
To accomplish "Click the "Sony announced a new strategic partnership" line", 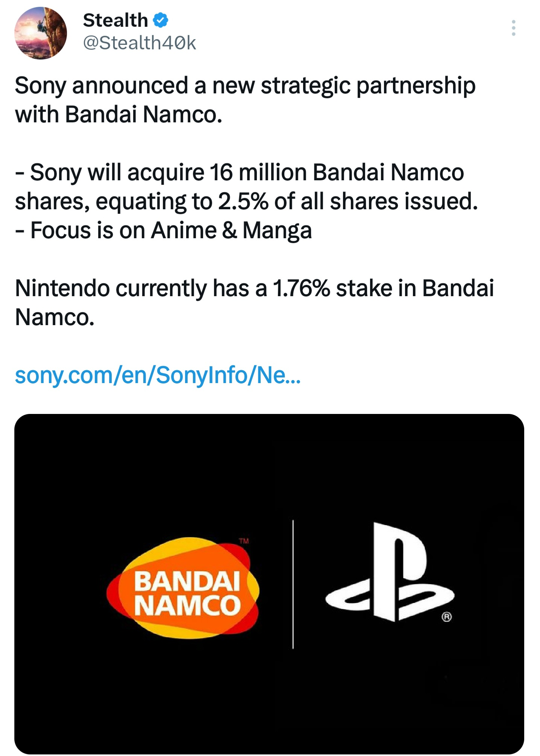I will tap(245, 86).
